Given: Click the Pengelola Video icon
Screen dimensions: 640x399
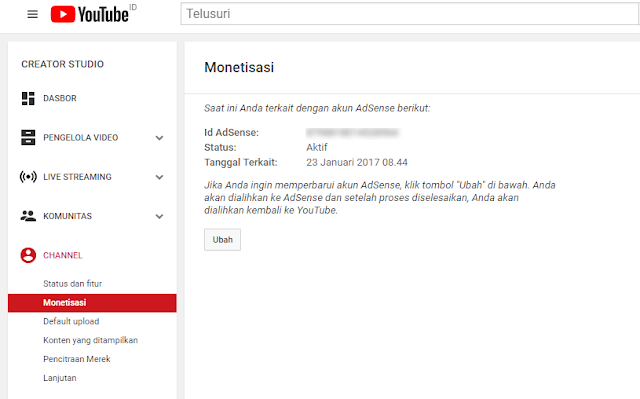Looking at the screenshot, I should (28, 137).
